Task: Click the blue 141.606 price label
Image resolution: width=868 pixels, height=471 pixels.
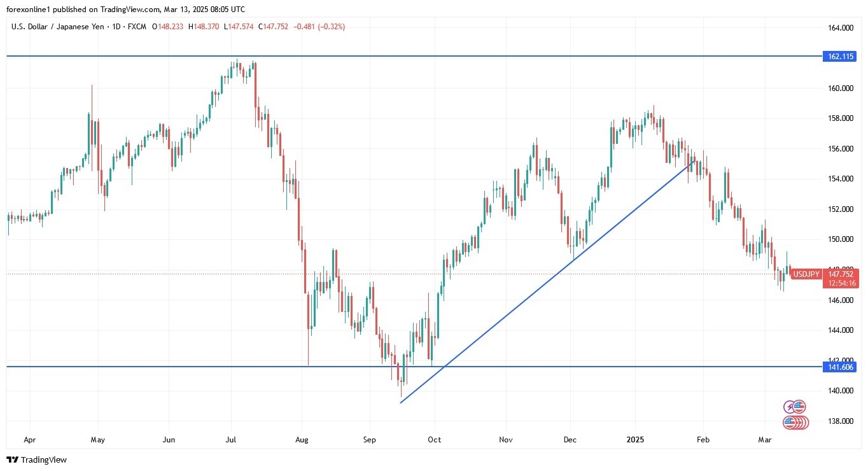Action: [840, 367]
